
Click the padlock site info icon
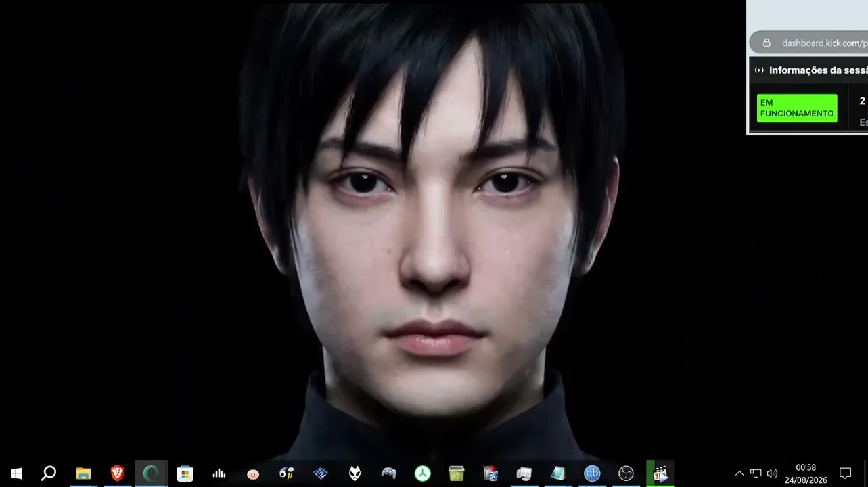(767, 43)
